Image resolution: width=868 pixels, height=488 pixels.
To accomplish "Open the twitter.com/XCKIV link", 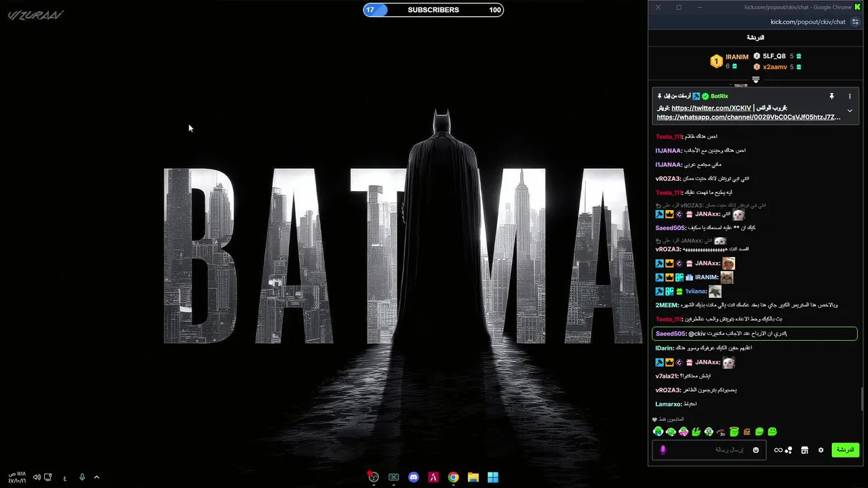I will click(x=711, y=108).
